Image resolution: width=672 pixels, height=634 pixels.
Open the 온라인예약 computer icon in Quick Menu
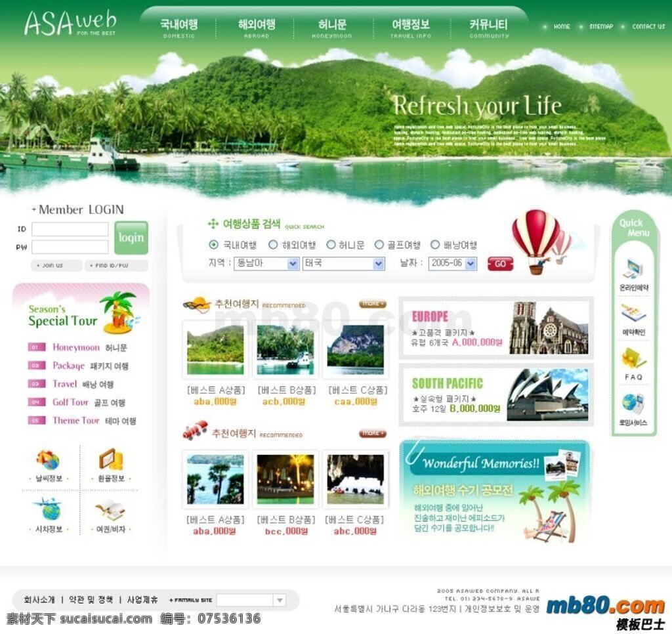(x=633, y=269)
